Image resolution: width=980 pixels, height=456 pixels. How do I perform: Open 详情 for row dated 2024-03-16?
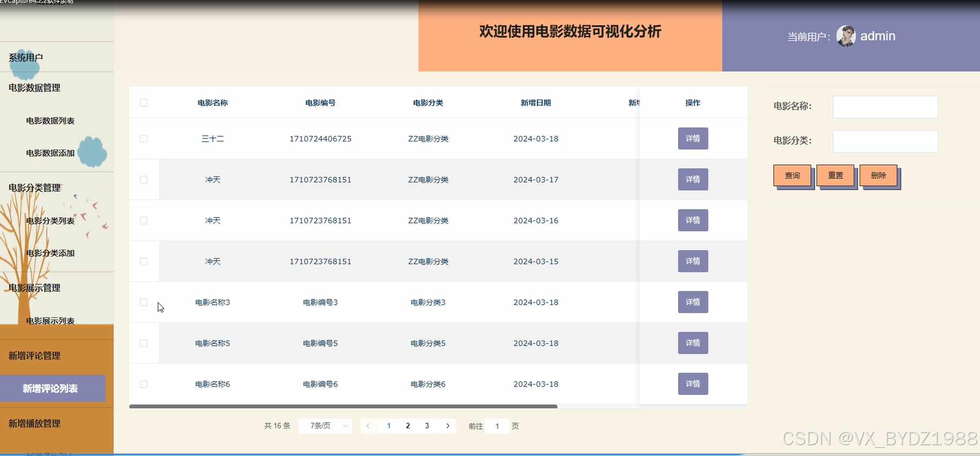coord(693,220)
